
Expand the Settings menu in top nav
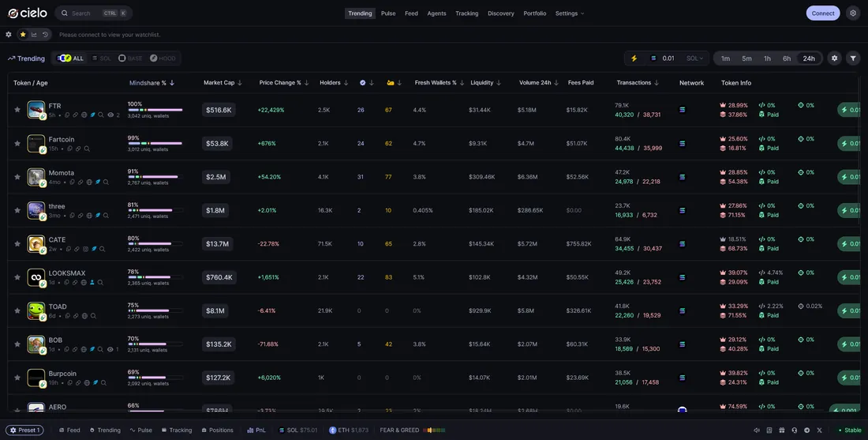coord(570,13)
